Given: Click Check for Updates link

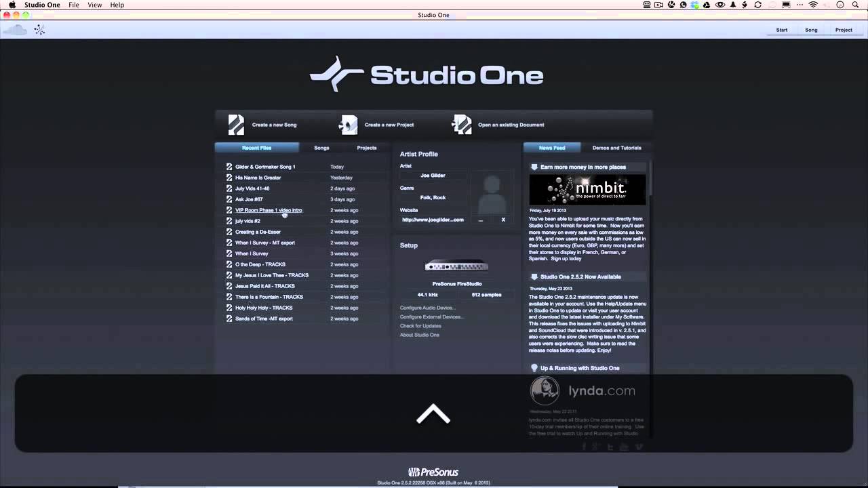Looking at the screenshot, I should pyautogui.click(x=420, y=326).
